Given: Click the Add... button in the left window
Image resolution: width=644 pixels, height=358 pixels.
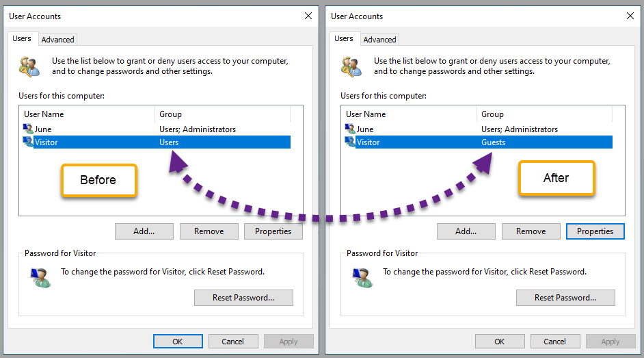Looking at the screenshot, I should [x=144, y=231].
